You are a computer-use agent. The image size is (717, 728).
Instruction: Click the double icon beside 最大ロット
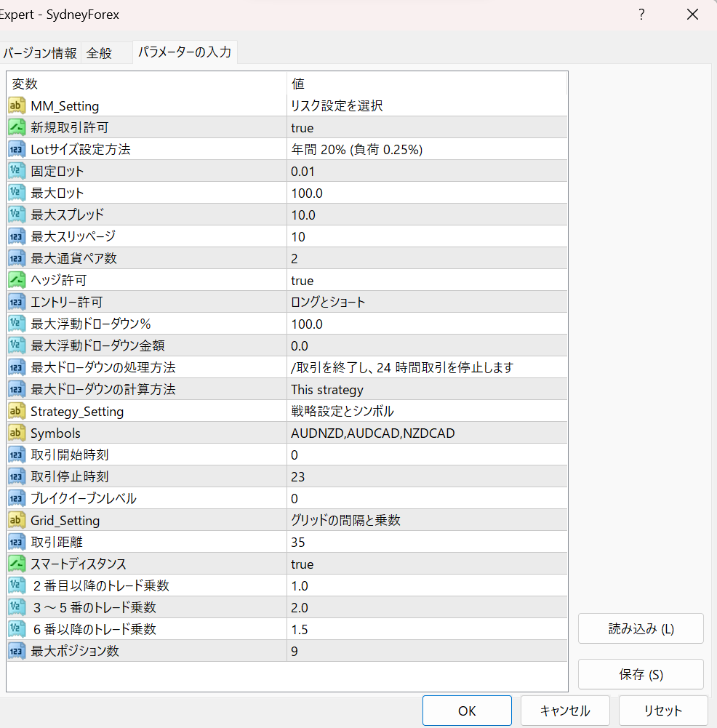click(16, 193)
